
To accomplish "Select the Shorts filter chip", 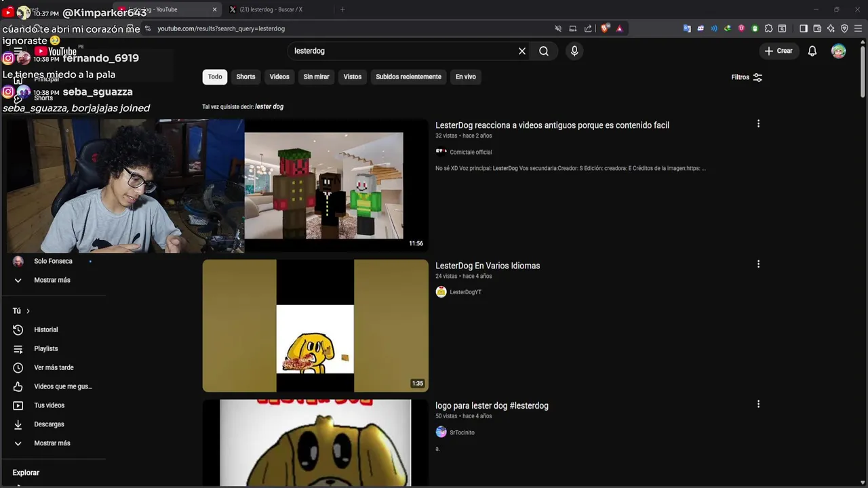I will tap(245, 77).
